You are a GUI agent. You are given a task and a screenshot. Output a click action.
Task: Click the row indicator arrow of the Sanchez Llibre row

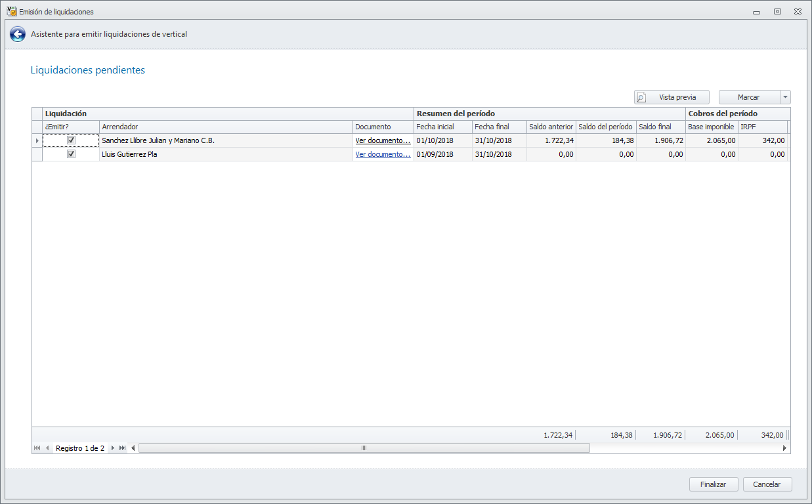37,140
